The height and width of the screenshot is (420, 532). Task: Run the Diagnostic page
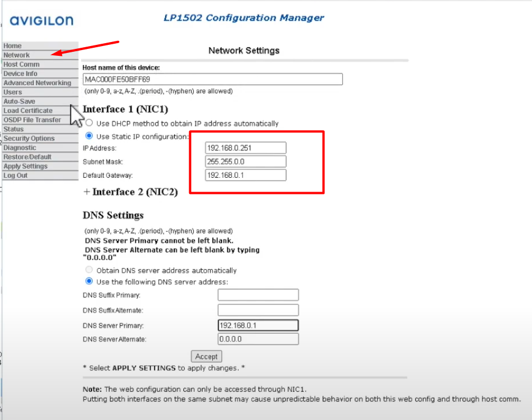click(20, 147)
